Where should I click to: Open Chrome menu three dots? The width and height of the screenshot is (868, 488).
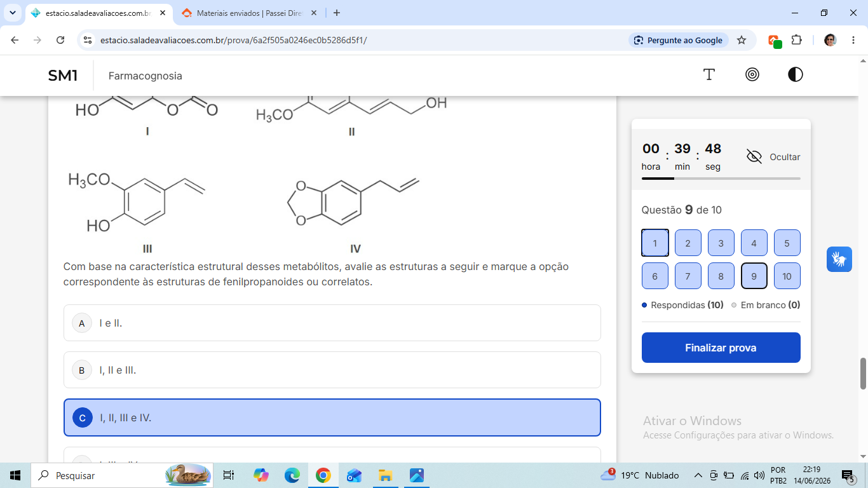853,40
